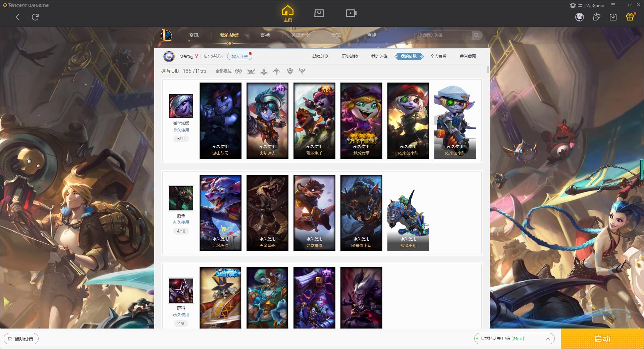Open the download manager icon
The height and width of the screenshot is (349, 644).
pos(613,17)
